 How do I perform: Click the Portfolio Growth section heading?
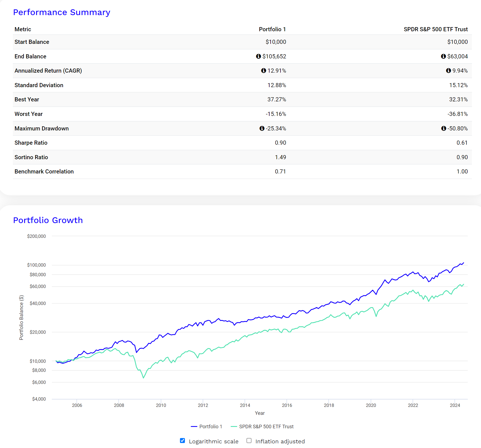click(48, 220)
